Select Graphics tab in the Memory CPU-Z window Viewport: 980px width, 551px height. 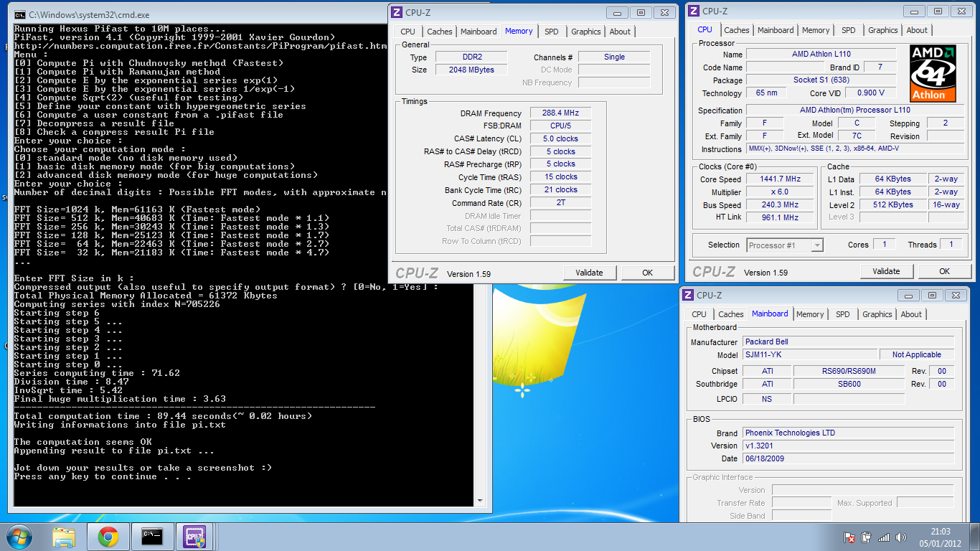pyautogui.click(x=586, y=32)
